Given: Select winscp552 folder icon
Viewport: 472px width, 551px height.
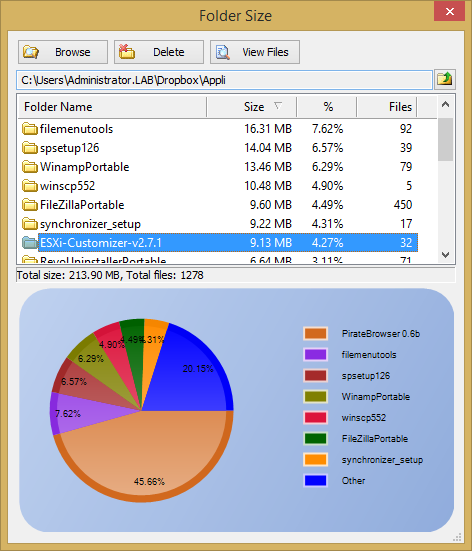Looking at the screenshot, I should (x=30, y=186).
